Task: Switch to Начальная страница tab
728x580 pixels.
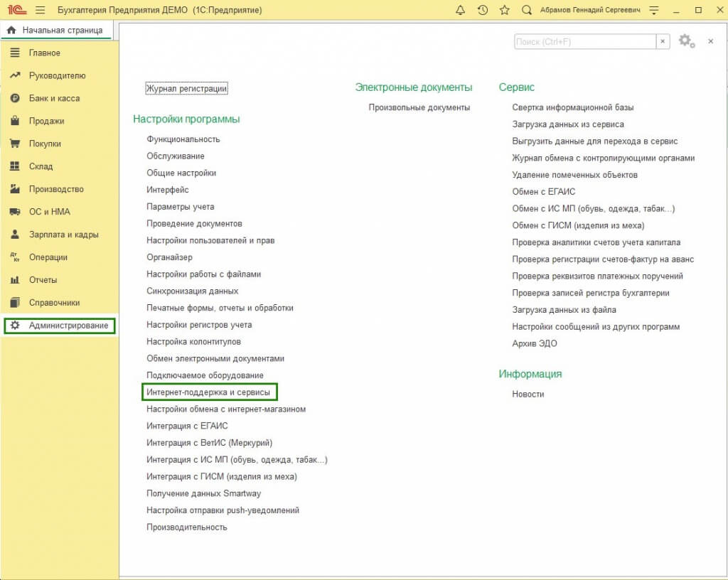Action: click(x=55, y=30)
